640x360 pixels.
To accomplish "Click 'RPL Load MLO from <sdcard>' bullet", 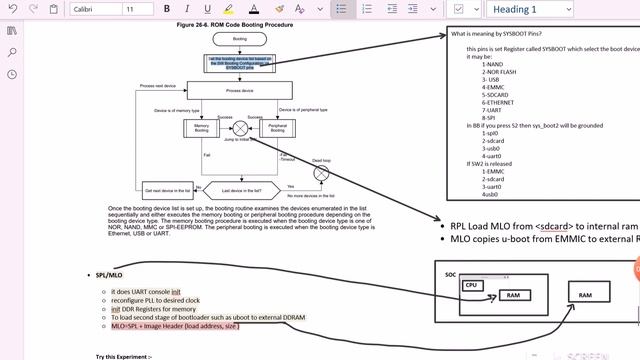I will coord(544,226).
